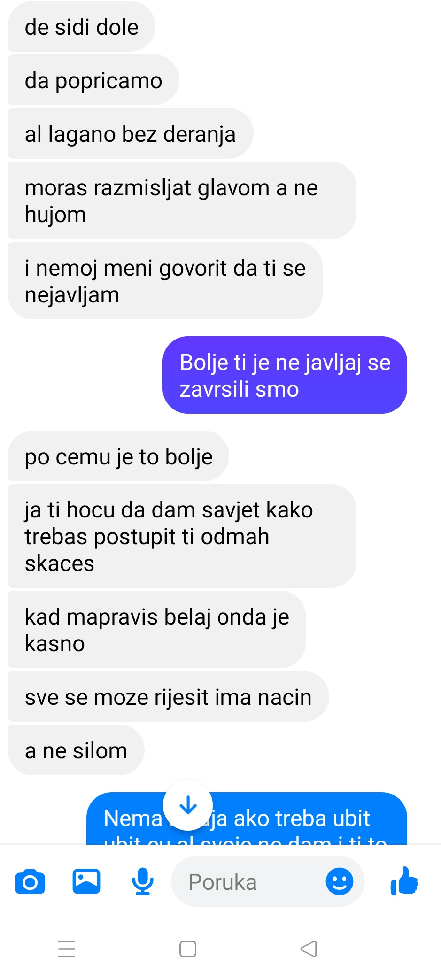The image size is (441, 980).
Task: Select the "de sidi dole" message bubble
Action: 81,27
